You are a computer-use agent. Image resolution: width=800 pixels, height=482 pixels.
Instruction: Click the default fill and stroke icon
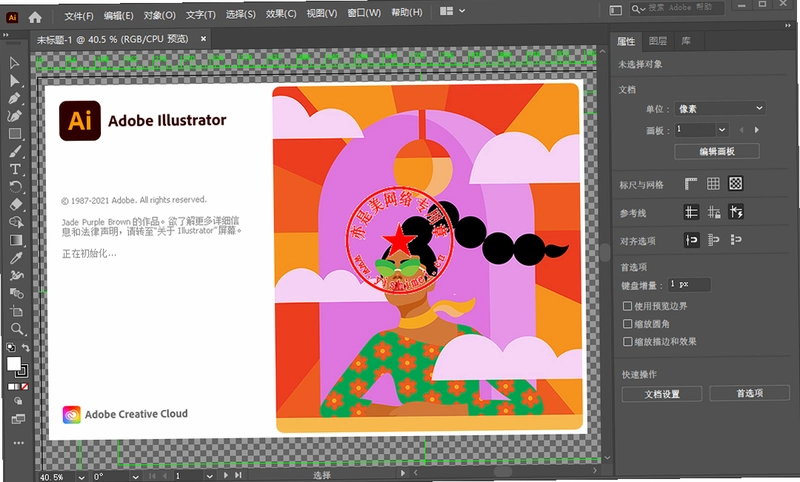pos(11,347)
